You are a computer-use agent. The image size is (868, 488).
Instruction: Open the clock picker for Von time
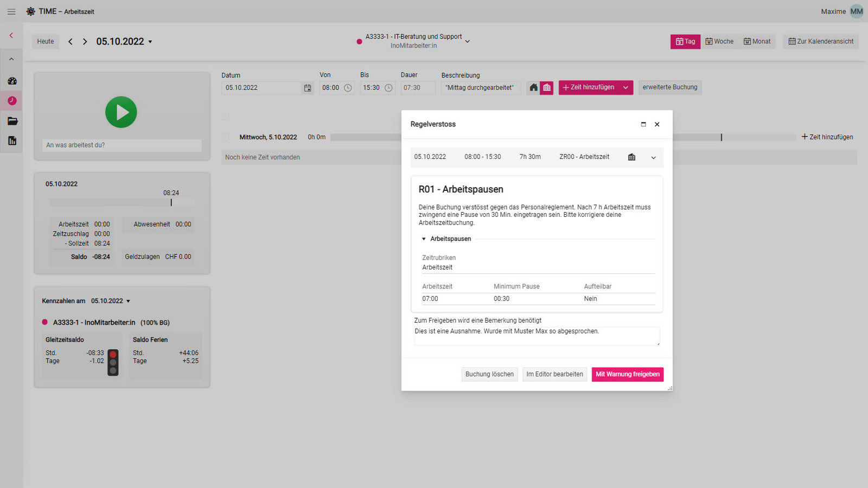tap(348, 88)
